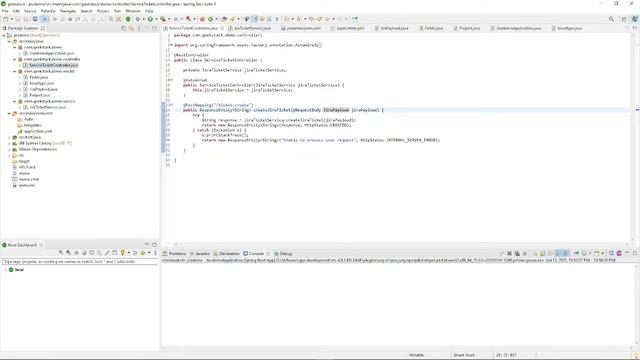Click the Debug bug toolbar icon
The height and width of the screenshot is (360, 640).
click(x=138, y=19)
